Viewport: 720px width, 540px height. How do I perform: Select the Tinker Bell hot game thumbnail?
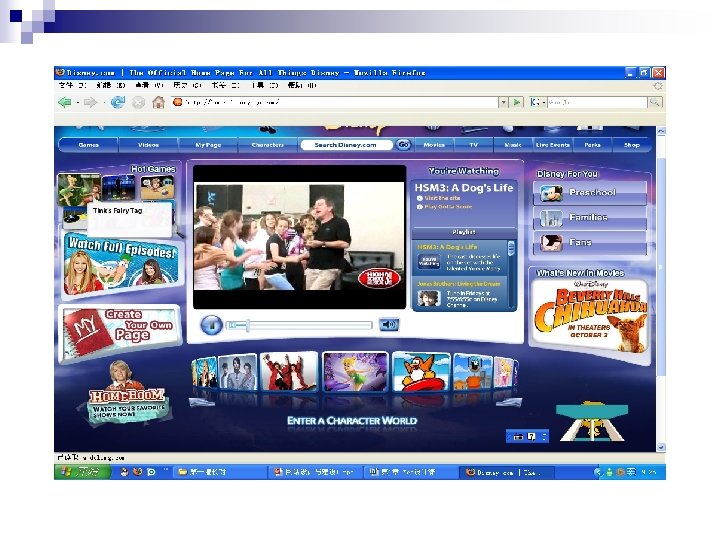coord(79,189)
